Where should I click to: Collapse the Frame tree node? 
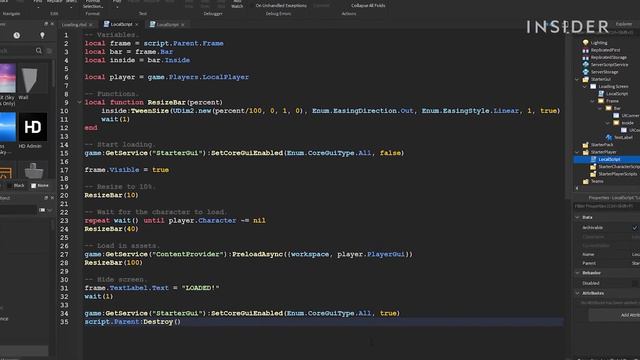pyautogui.click(x=592, y=101)
